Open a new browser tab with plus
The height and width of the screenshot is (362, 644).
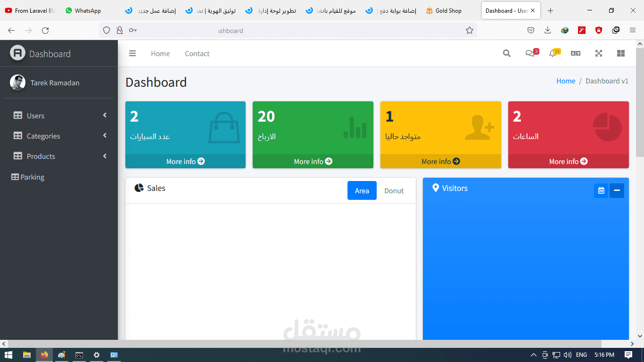click(550, 10)
